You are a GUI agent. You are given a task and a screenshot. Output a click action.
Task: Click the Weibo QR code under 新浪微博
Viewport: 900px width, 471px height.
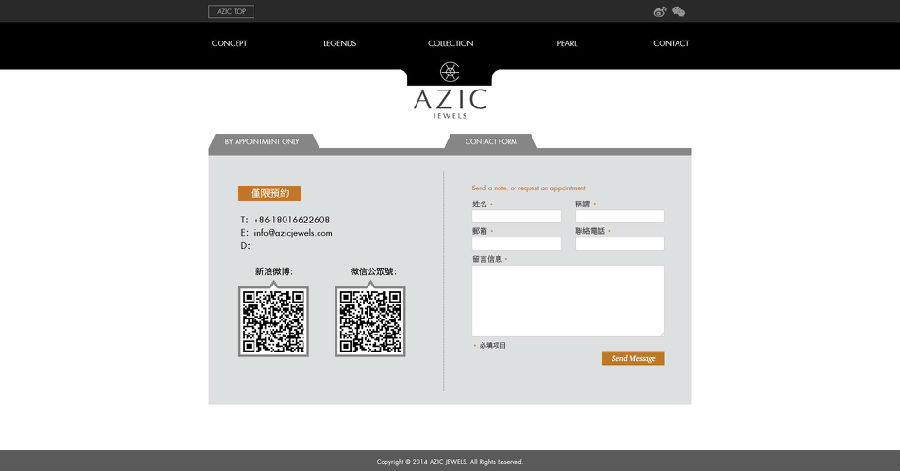point(273,321)
